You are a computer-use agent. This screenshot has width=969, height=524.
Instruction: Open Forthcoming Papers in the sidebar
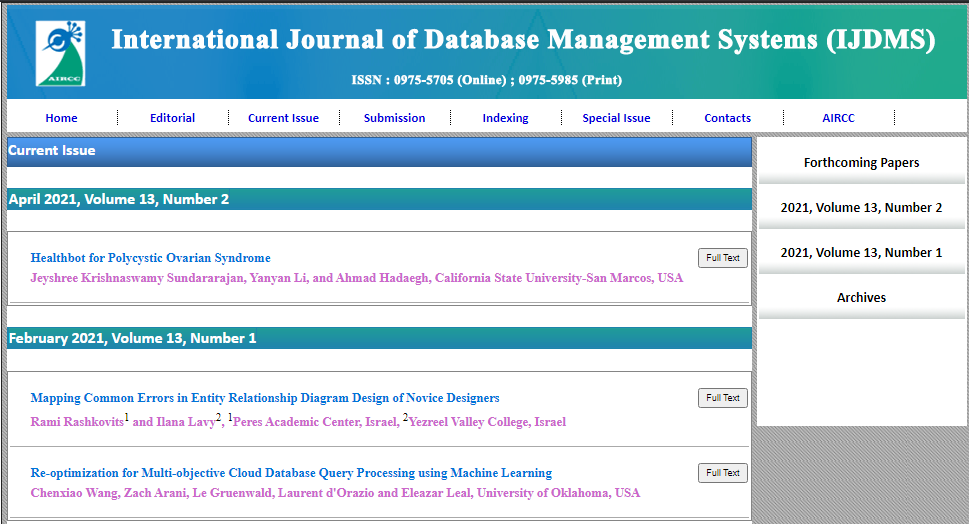(x=861, y=163)
